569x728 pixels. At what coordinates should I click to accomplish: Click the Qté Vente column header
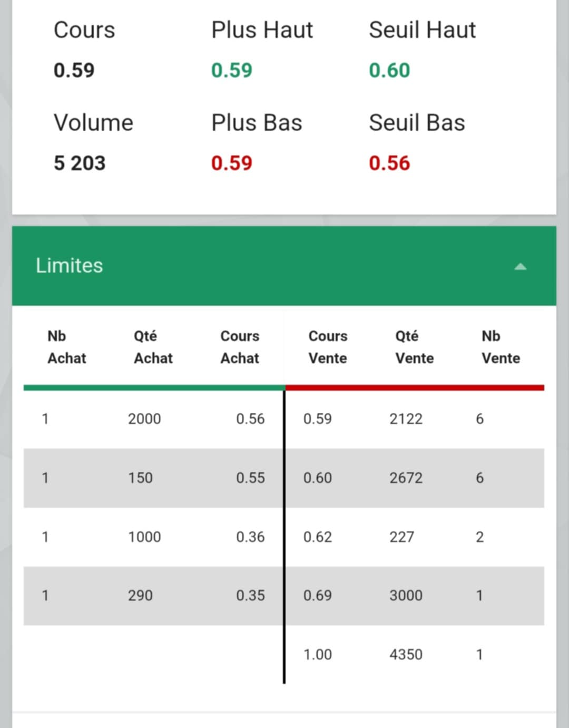point(415,347)
